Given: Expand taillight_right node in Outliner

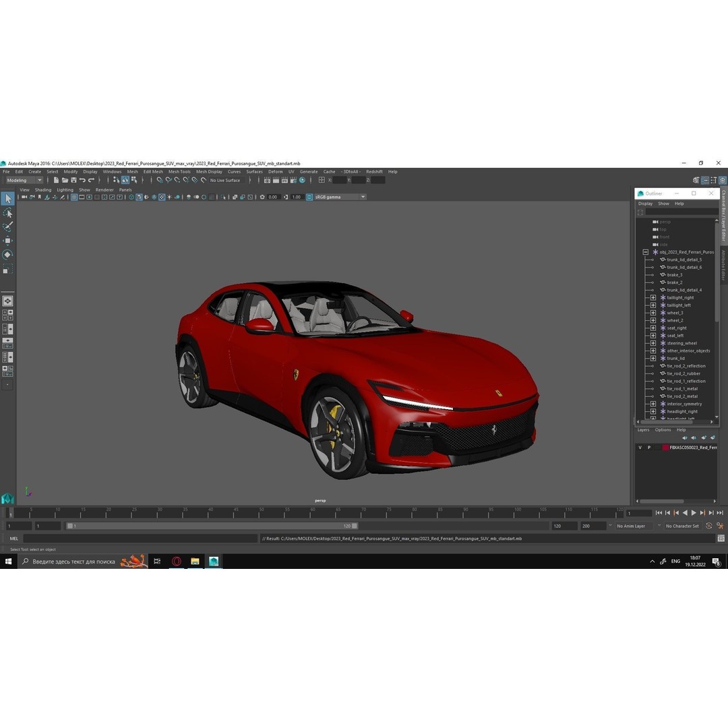Looking at the screenshot, I should (653, 298).
